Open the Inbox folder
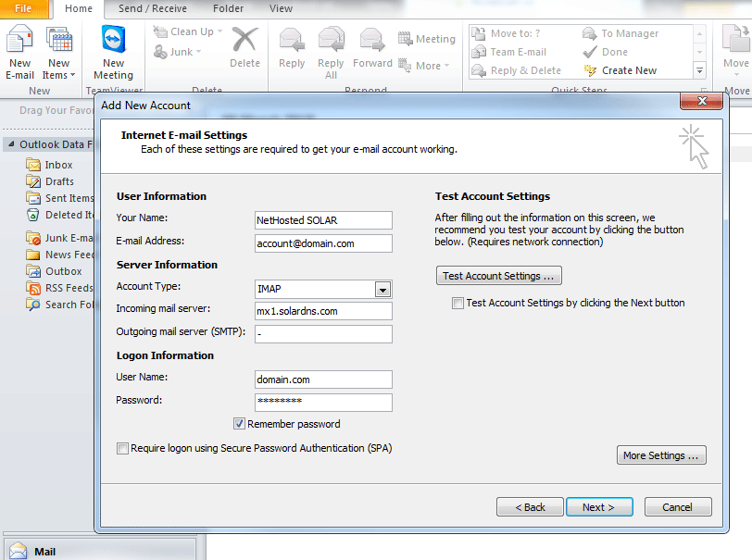 (49, 165)
